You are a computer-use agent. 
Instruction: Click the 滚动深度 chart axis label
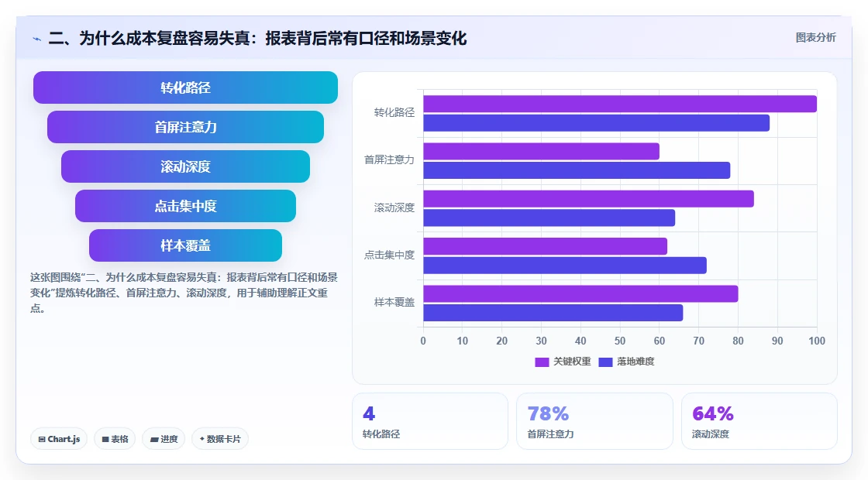tap(394, 207)
